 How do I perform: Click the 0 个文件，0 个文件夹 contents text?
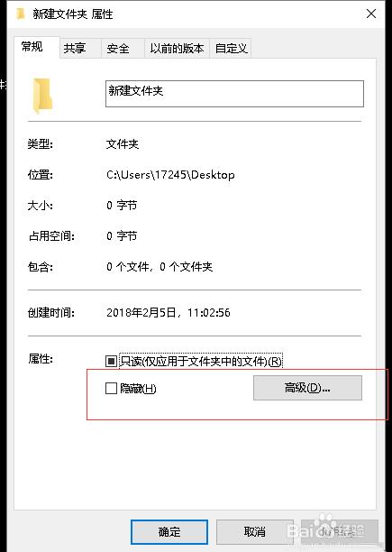(x=160, y=266)
